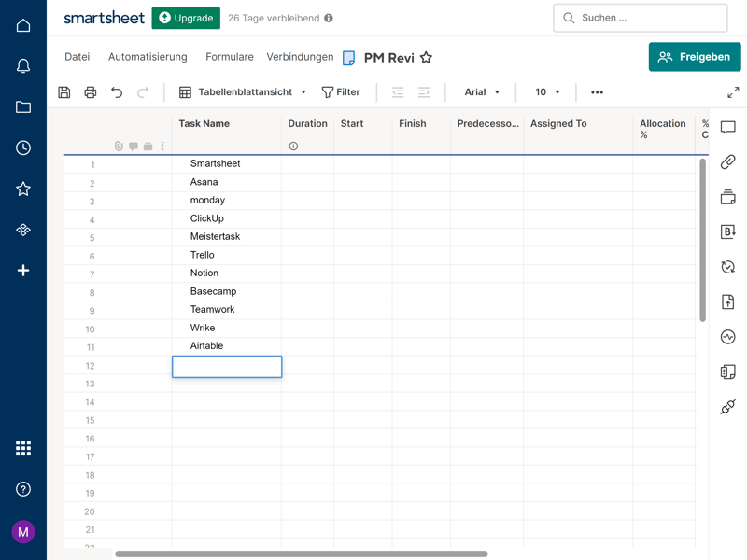Undo the last action
747x560 pixels.
tap(117, 92)
